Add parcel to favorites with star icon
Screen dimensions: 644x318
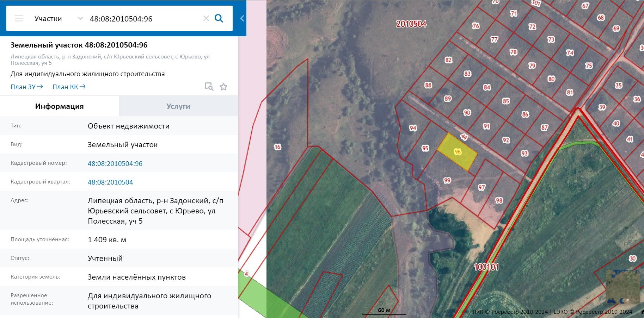click(223, 87)
